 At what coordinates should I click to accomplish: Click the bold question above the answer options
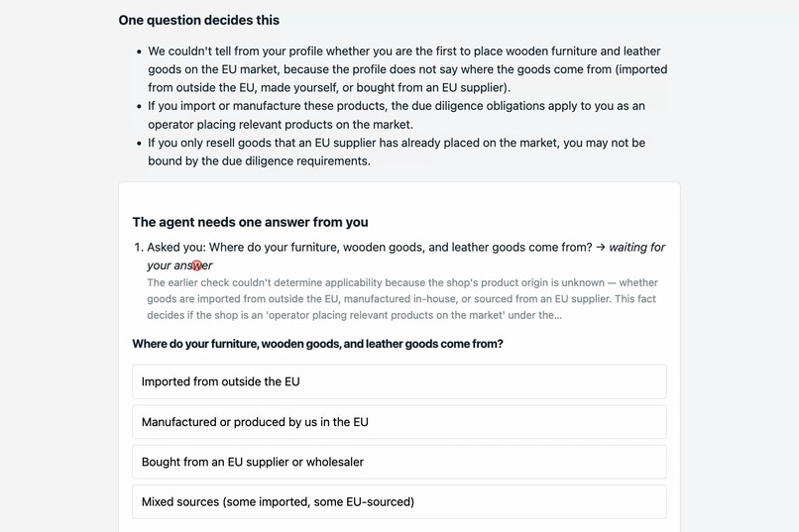(x=317, y=344)
